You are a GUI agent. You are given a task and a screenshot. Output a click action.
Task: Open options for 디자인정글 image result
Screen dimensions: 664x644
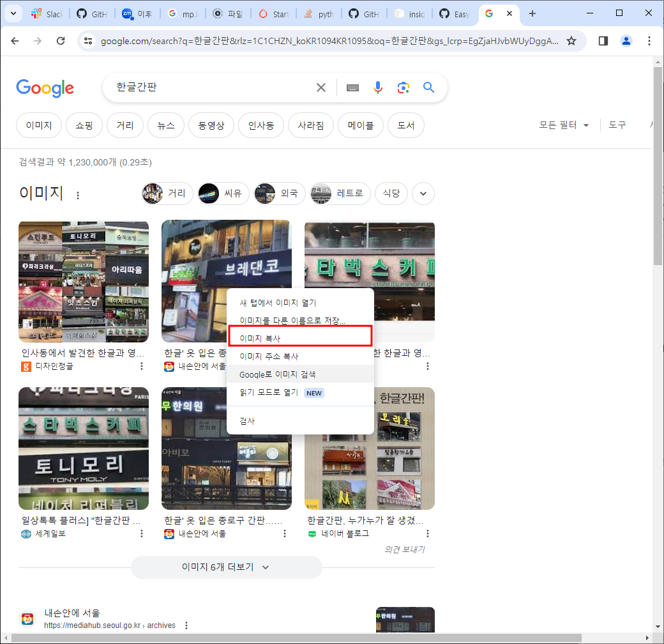(x=142, y=366)
